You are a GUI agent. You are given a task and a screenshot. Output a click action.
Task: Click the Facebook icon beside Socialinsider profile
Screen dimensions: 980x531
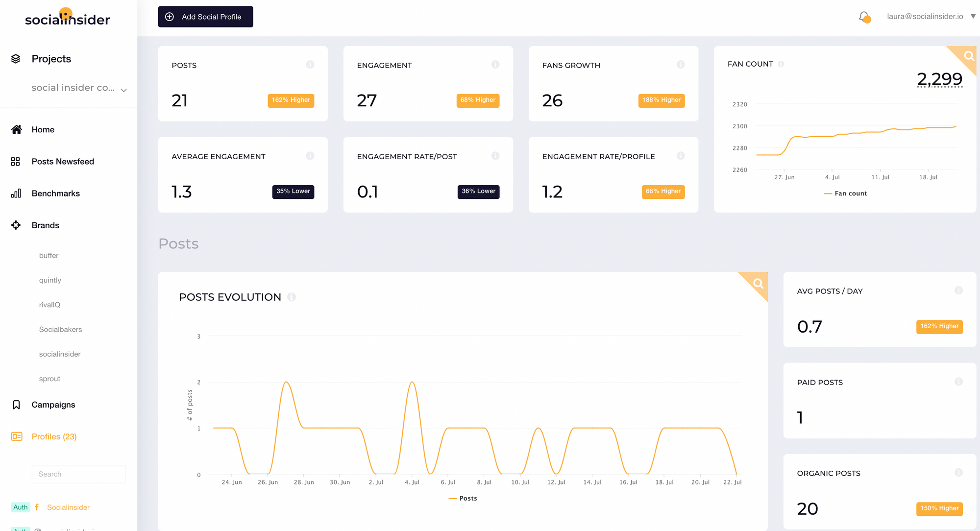pos(37,507)
